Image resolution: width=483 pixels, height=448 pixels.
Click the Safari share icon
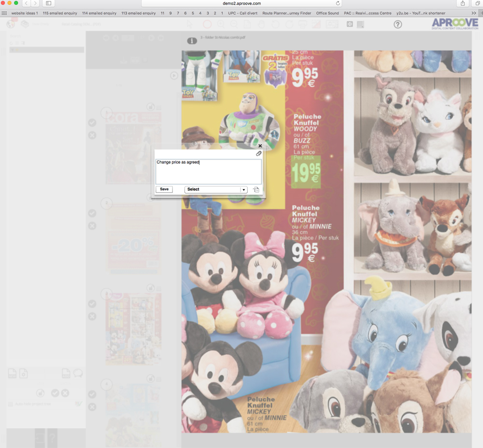463,3
